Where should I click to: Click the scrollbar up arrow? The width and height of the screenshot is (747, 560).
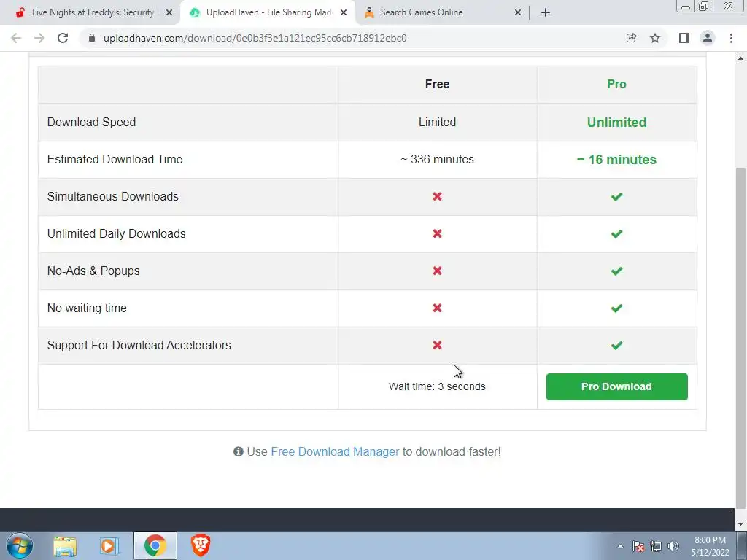740,58
